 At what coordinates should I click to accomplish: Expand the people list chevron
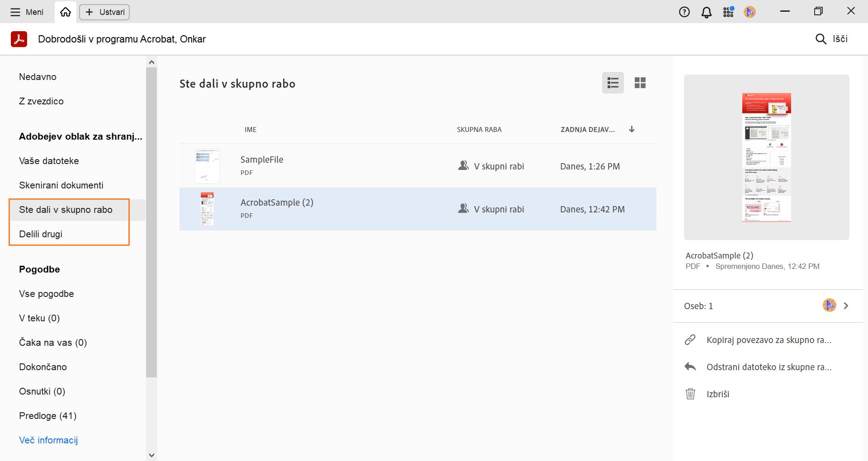[846, 306]
